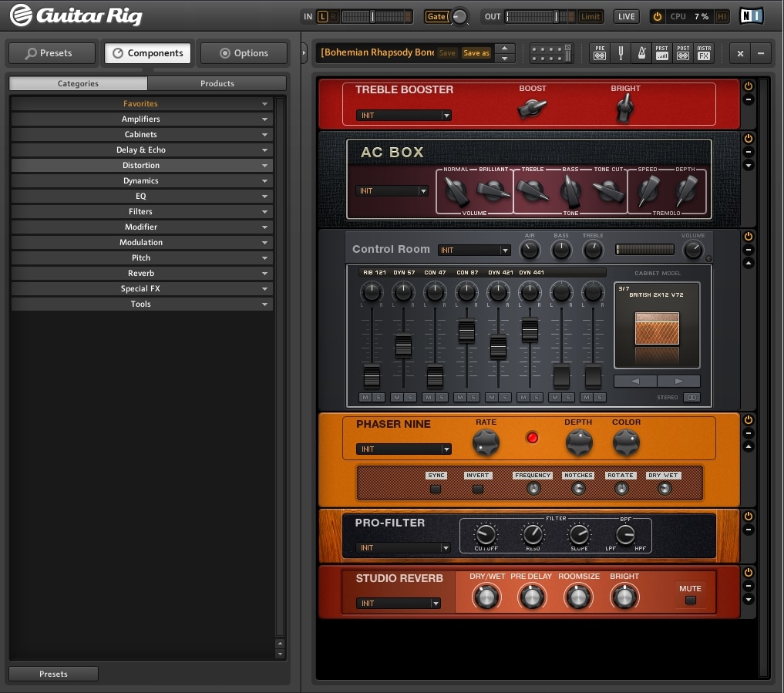Open the PRST preset volume module

coord(661,52)
